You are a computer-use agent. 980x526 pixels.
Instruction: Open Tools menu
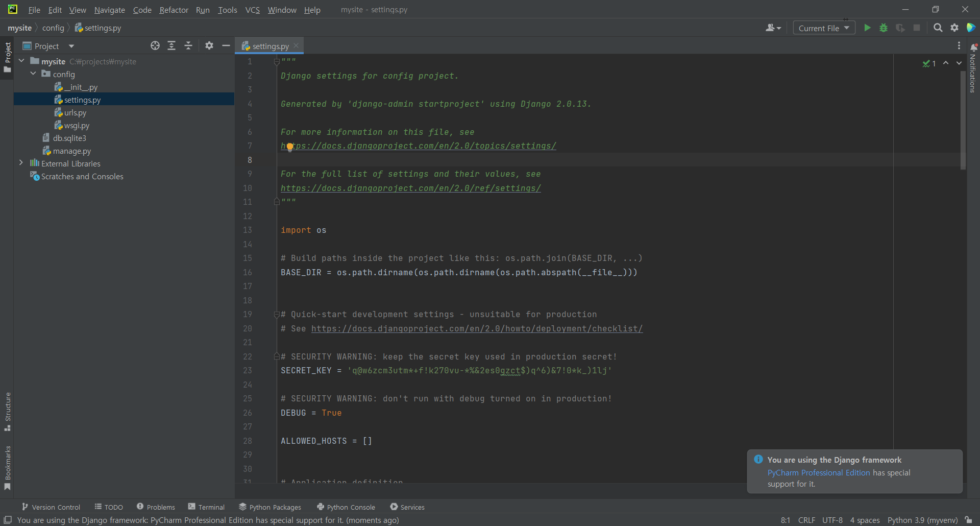point(228,10)
